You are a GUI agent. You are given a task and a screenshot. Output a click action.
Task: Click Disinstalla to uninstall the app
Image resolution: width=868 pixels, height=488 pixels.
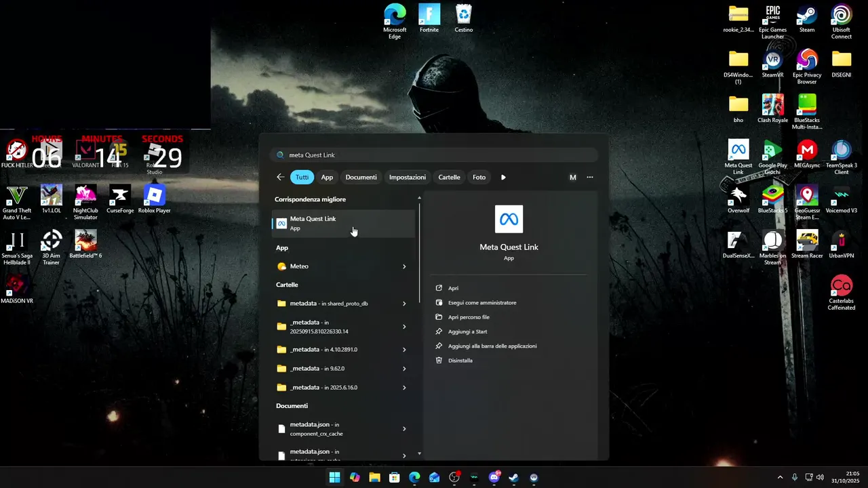click(x=460, y=361)
